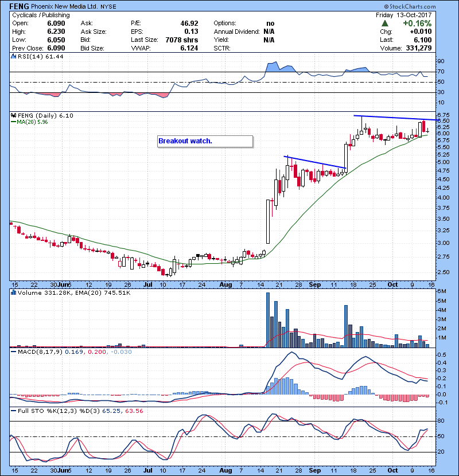This screenshot has width=459, height=476.
Task: Click the Oct label on the bottom date axis
Action: (x=392, y=470)
